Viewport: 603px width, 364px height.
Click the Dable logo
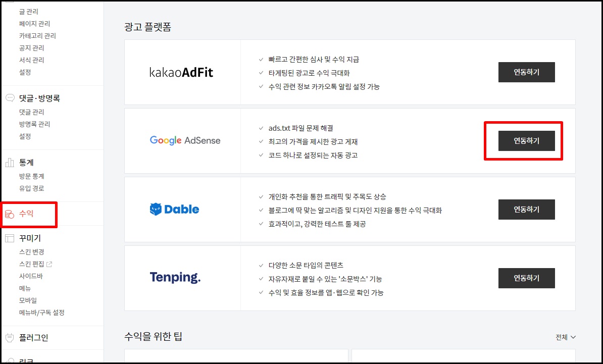tap(174, 210)
